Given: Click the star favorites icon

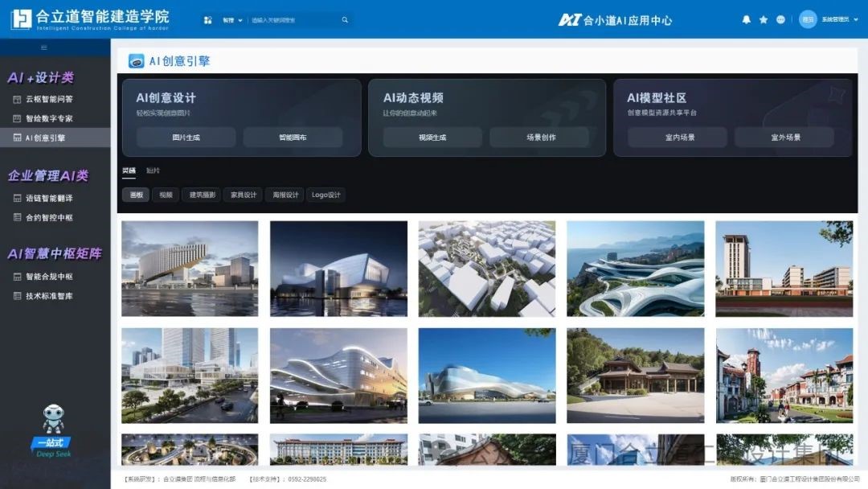Looking at the screenshot, I should point(764,19).
